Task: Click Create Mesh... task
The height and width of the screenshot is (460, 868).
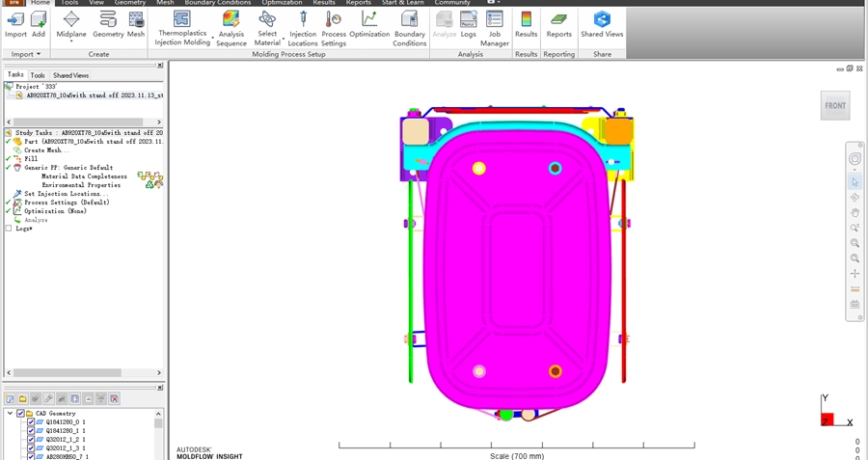Action: tap(46, 150)
